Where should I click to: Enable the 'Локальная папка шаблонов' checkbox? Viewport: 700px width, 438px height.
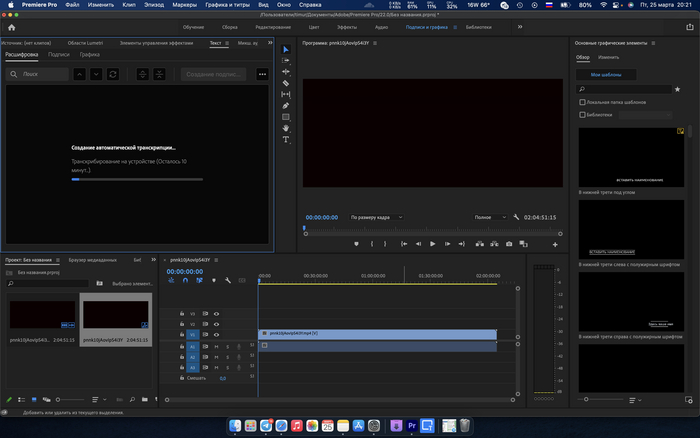tap(583, 102)
